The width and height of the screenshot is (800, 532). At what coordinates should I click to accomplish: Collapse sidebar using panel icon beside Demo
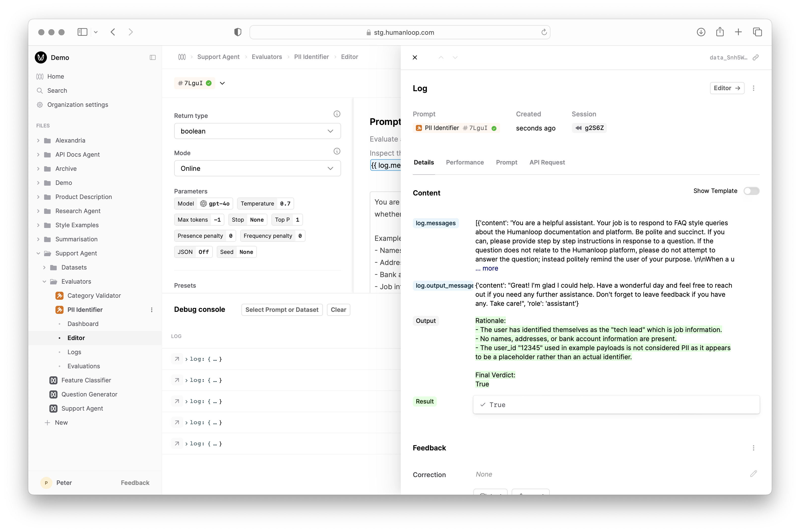point(153,57)
